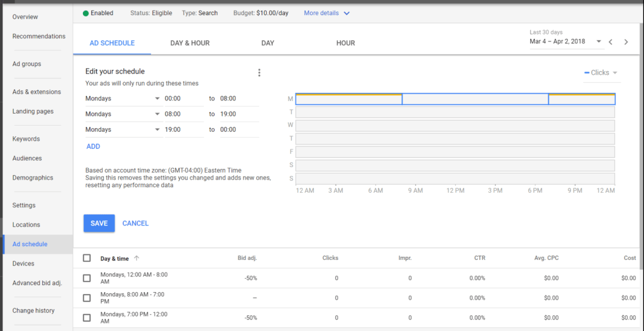Click the Tuesday row in schedule chart

[455, 112]
